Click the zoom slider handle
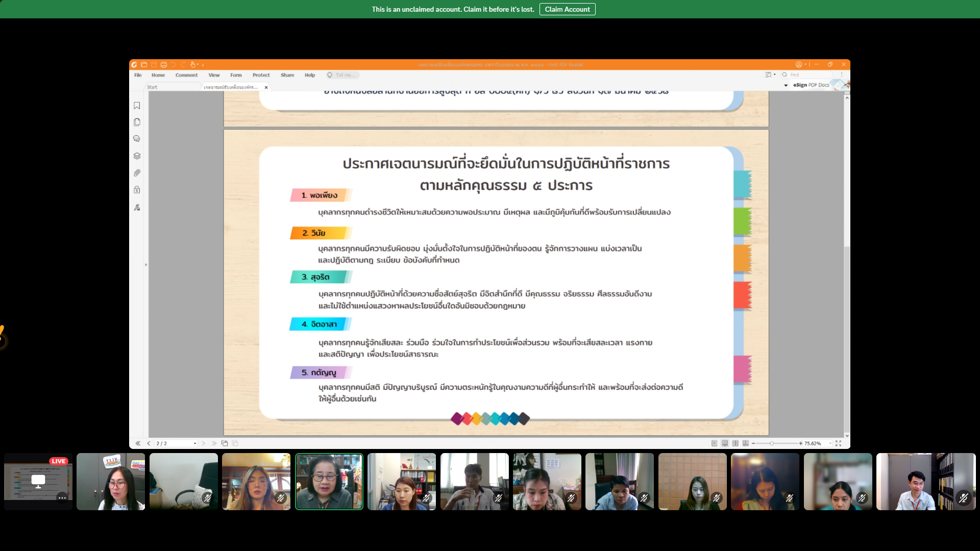980x551 pixels. tap(772, 443)
